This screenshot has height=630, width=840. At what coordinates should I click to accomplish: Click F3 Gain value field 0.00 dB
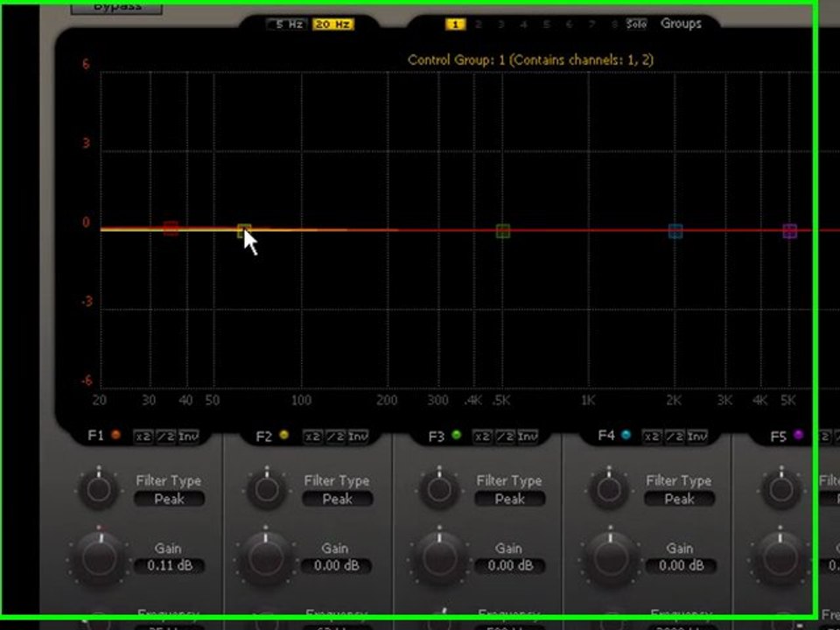510,566
